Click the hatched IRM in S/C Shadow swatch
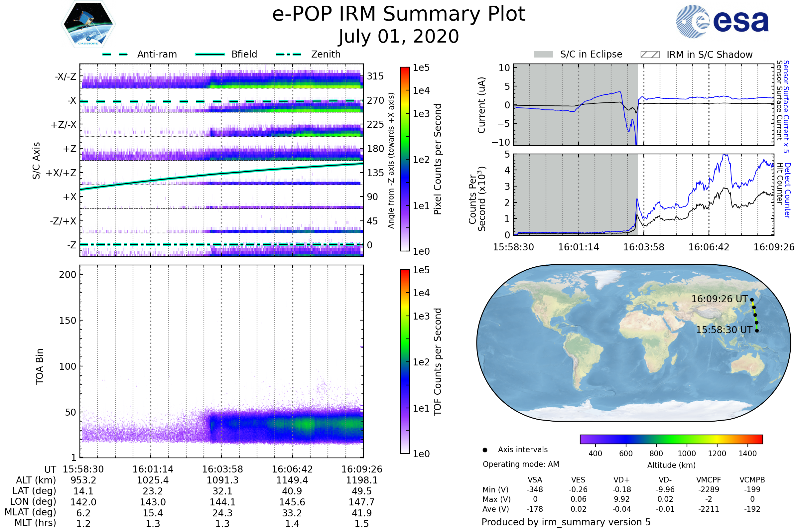Image resolution: width=798 pixels, height=532 pixels. pos(650,55)
